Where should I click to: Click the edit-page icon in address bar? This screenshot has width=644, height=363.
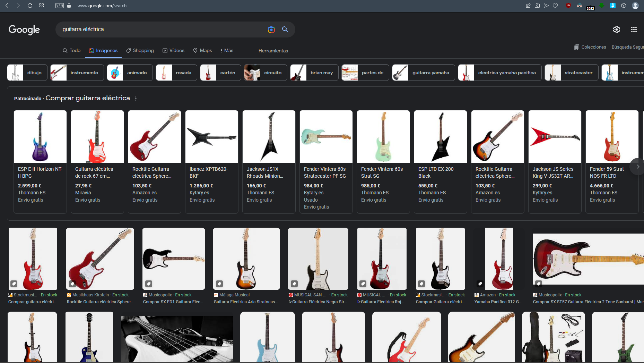528,6
